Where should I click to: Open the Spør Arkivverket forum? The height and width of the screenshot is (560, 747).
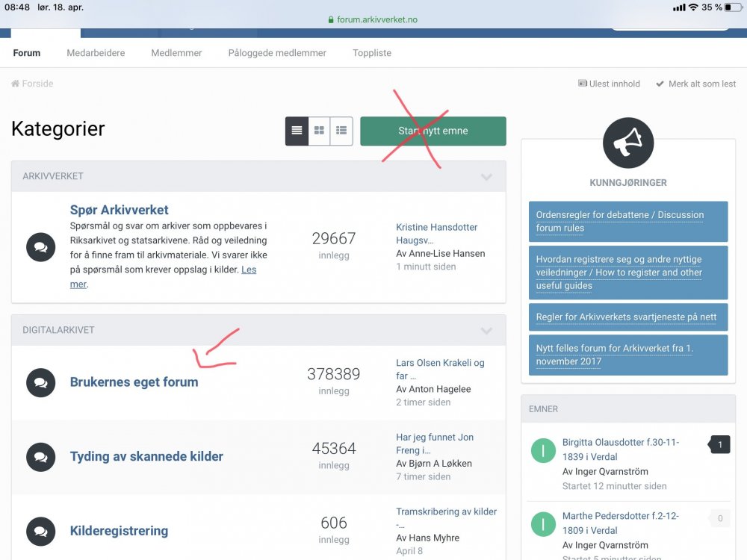(119, 210)
